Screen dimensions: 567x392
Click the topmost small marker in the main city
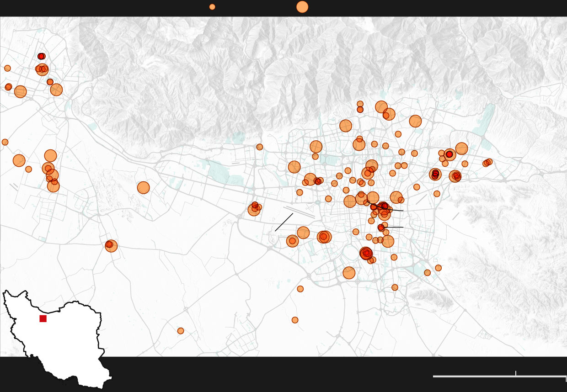coord(360,104)
